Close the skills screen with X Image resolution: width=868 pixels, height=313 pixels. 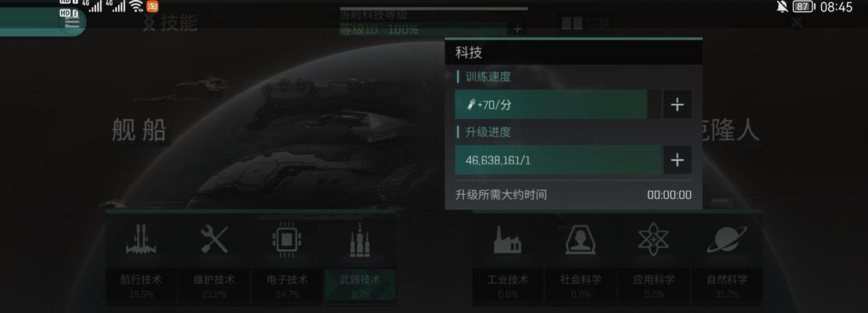[797, 23]
